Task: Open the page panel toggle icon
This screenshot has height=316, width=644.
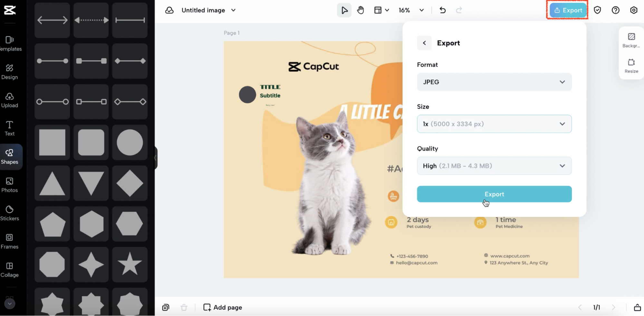Action: point(637,307)
